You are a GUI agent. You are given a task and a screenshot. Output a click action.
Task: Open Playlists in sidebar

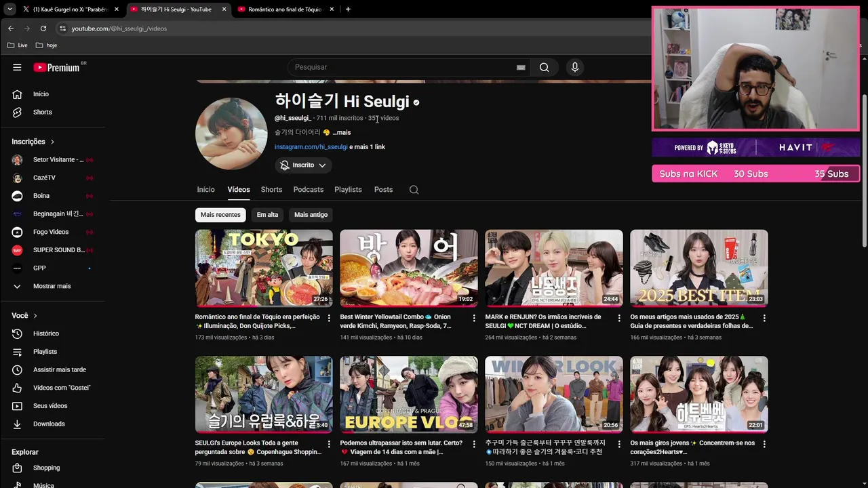click(x=53, y=352)
